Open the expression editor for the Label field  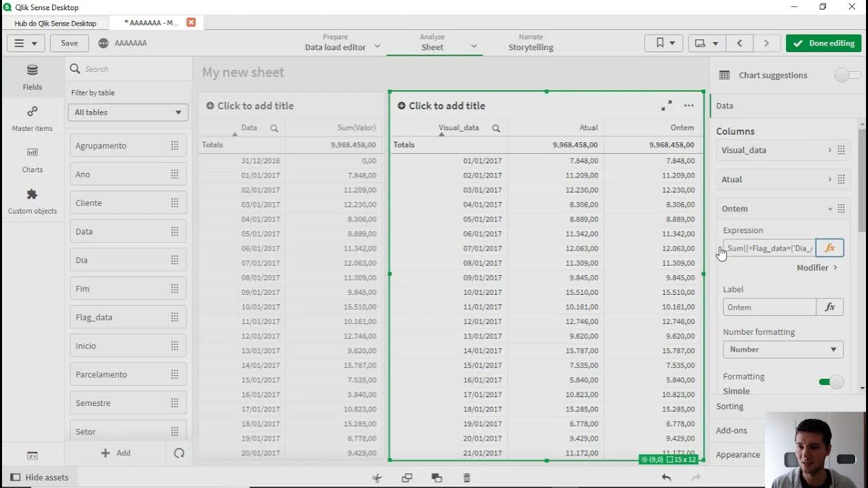tap(829, 307)
